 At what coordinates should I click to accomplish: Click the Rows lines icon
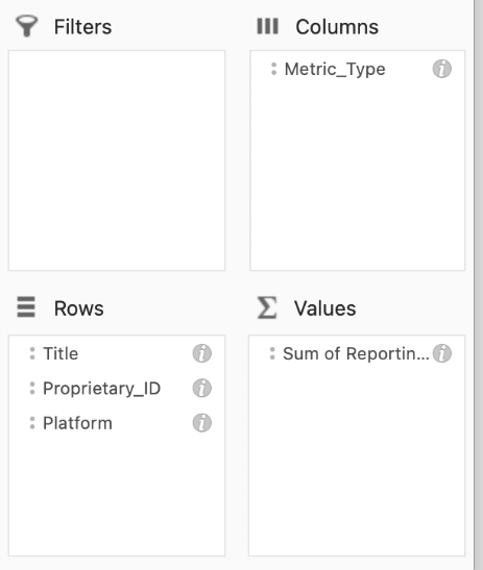26,307
